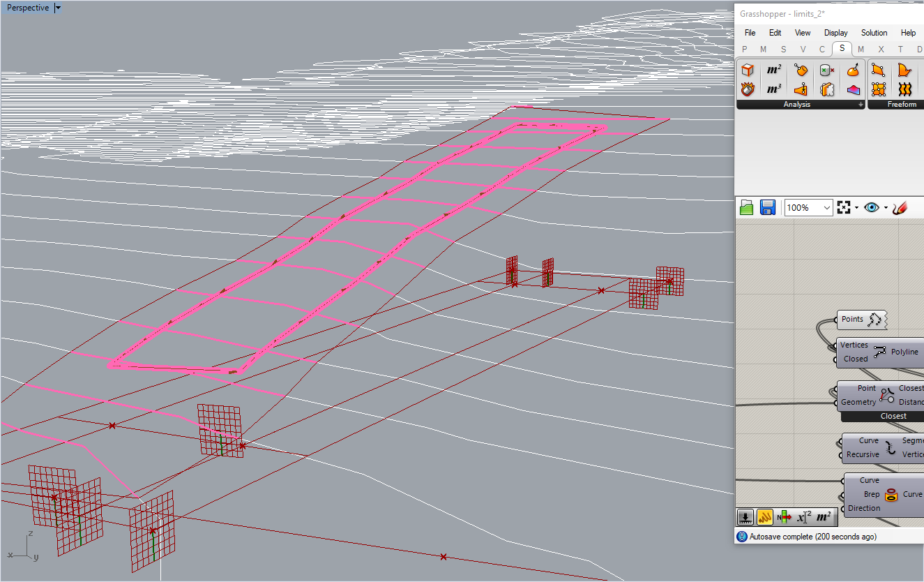The height and width of the screenshot is (582, 924).
Task: Open the File menu in Grasshopper
Action: pyautogui.click(x=750, y=33)
